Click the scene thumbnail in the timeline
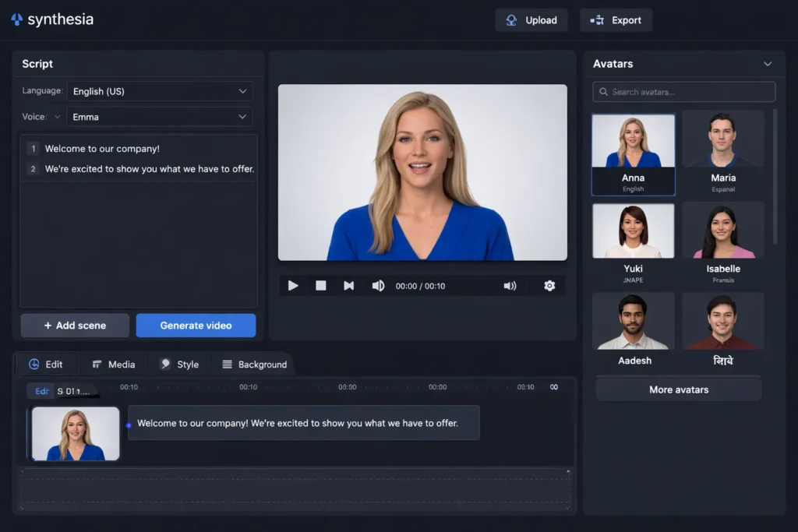This screenshot has width=798, height=532. tap(74, 433)
